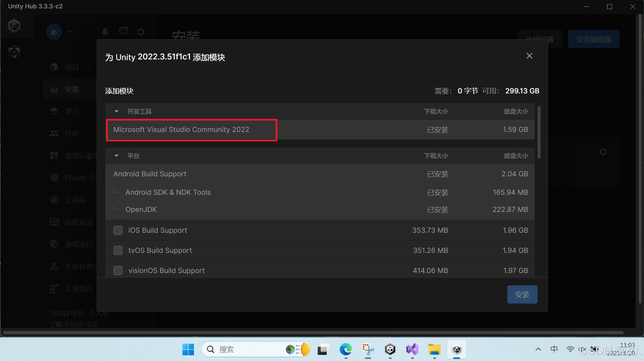The image size is (644, 361).
Task: Open the notifications bell
Action: (105, 32)
